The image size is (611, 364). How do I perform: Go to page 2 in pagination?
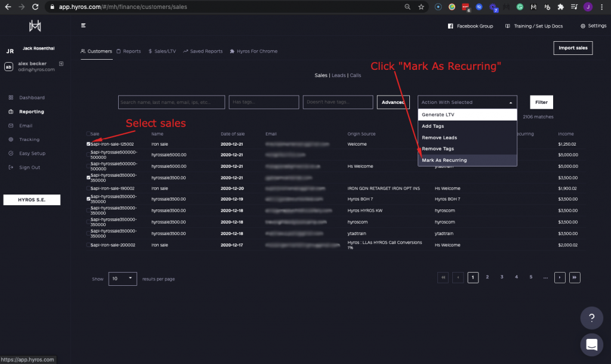tap(487, 277)
